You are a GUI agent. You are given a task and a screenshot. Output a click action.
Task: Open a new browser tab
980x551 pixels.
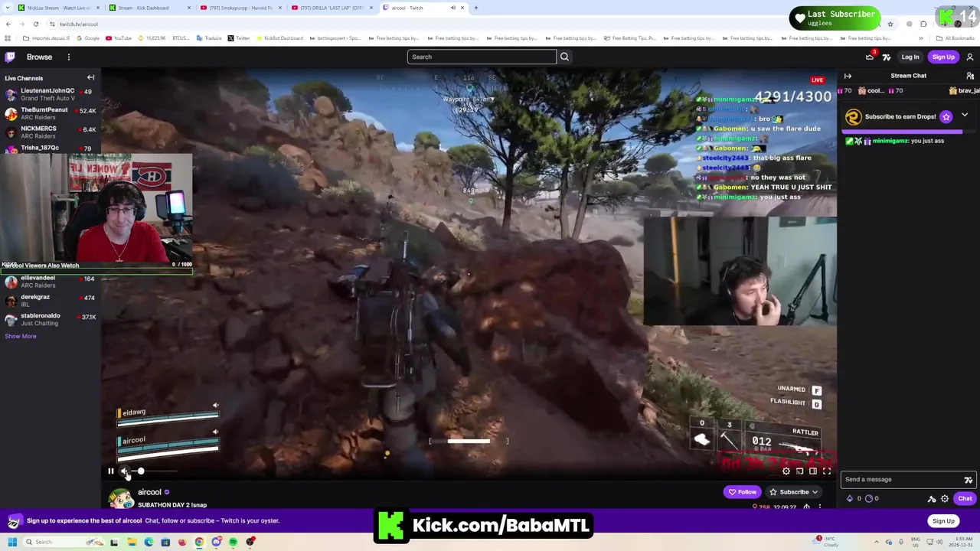476,8
